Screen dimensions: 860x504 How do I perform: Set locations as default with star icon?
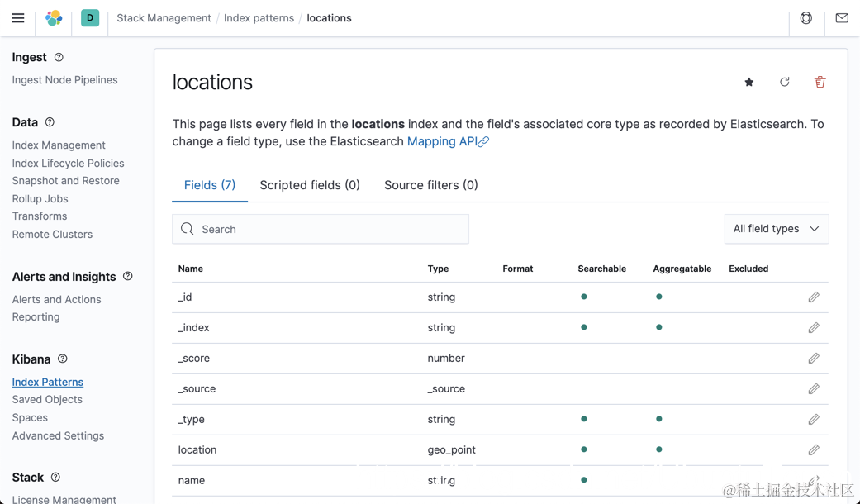(749, 82)
